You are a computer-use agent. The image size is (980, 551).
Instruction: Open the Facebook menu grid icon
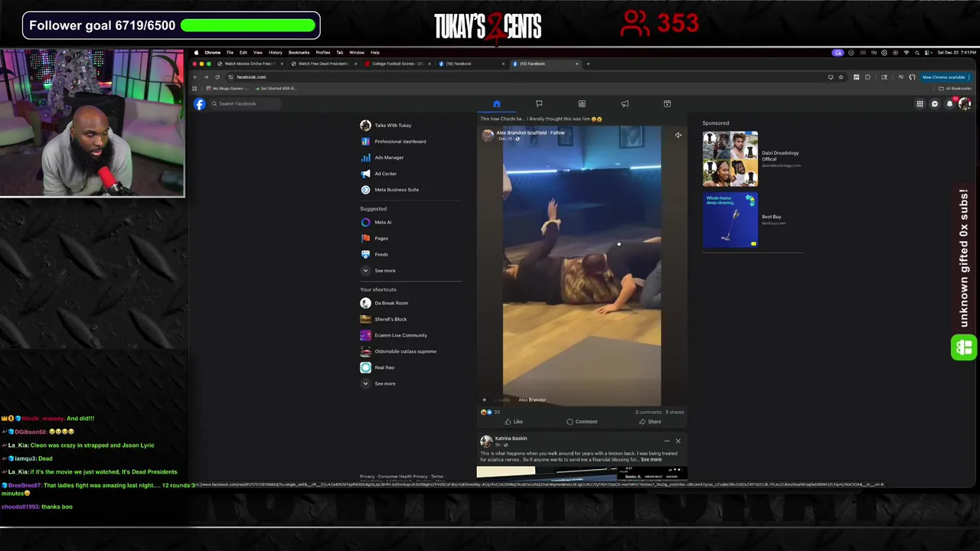pos(920,104)
